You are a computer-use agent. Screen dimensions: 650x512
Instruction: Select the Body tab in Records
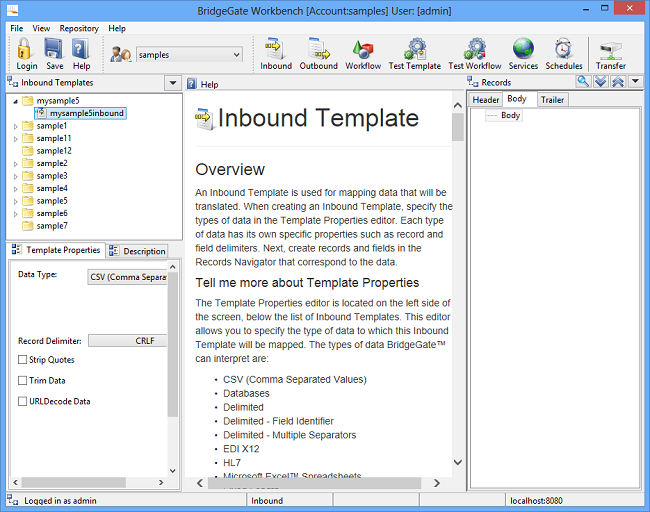click(517, 99)
